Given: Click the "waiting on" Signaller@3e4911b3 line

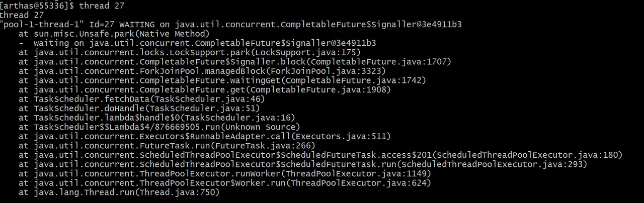Looking at the screenshot, I should click(197, 43).
